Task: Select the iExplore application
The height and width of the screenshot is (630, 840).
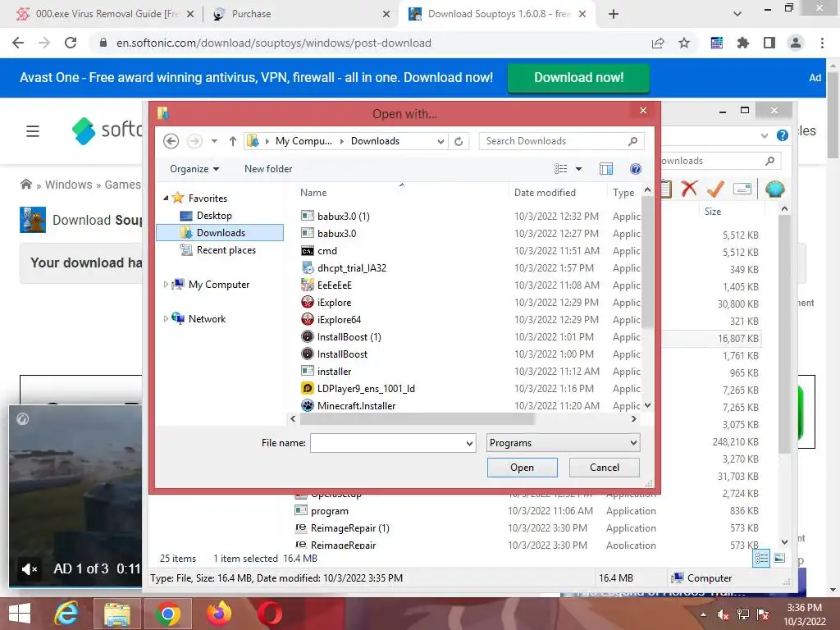Action: pos(335,303)
